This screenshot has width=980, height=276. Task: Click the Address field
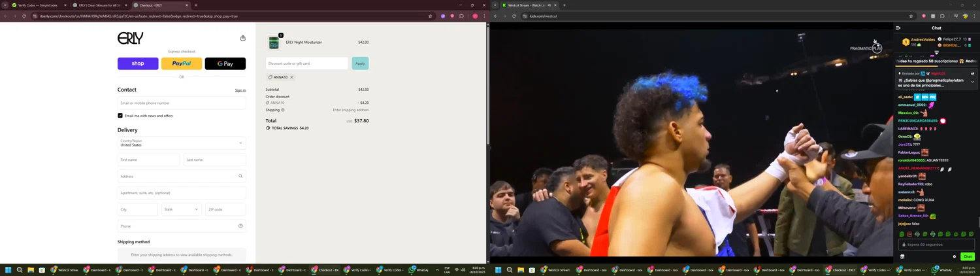(182, 176)
